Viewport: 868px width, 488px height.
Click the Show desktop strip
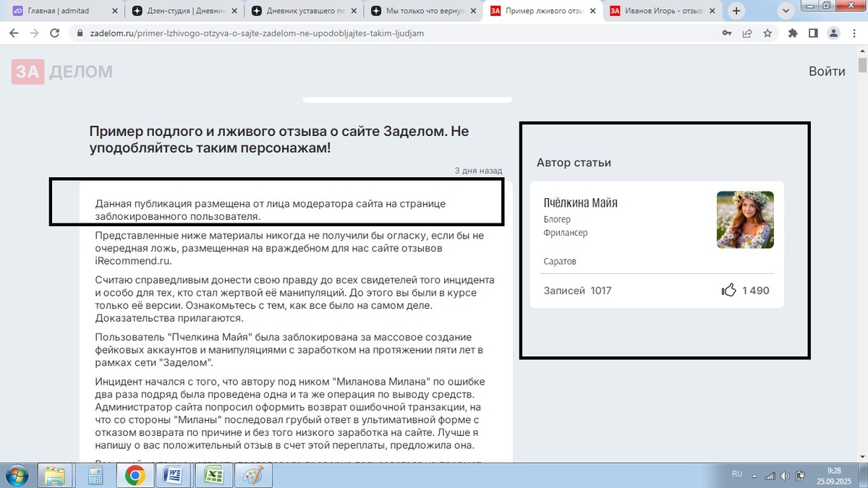[864, 476]
